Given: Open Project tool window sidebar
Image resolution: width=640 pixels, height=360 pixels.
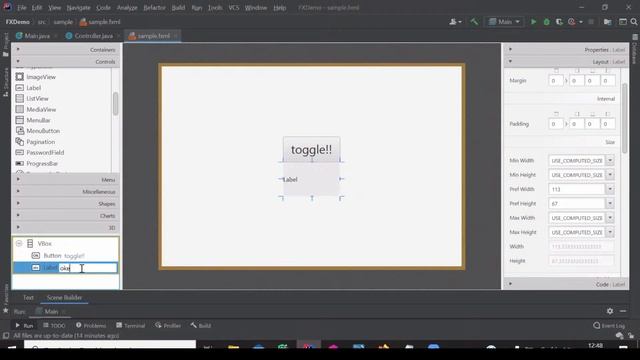Looking at the screenshot, I should (6, 44).
